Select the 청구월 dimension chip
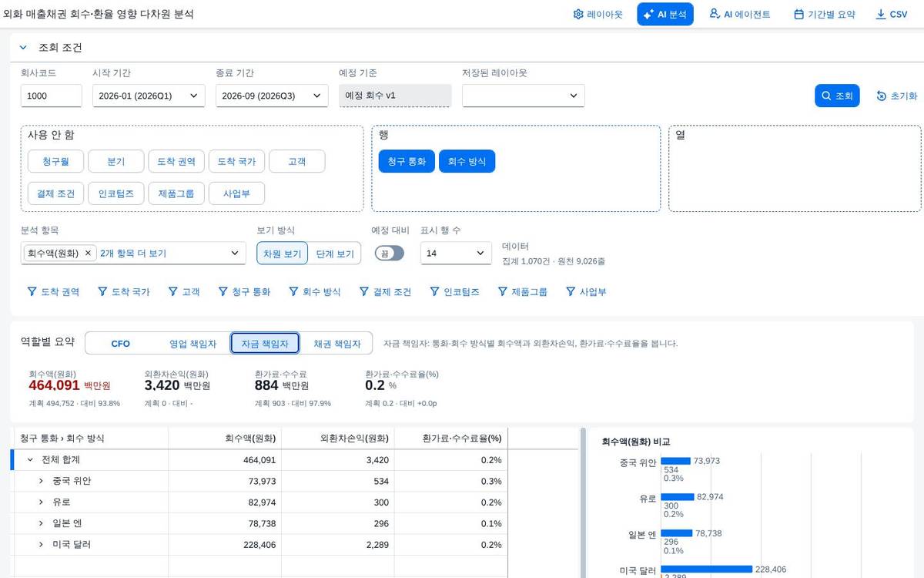 (x=55, y=162)
